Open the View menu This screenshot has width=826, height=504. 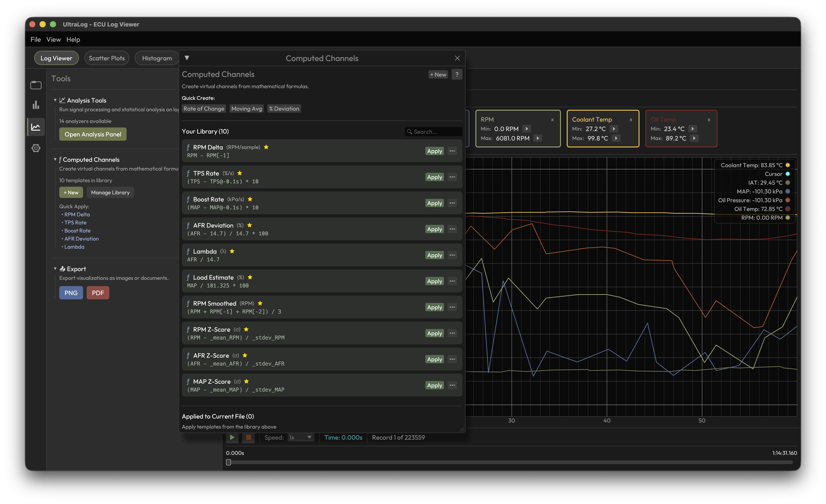[53, 39]
